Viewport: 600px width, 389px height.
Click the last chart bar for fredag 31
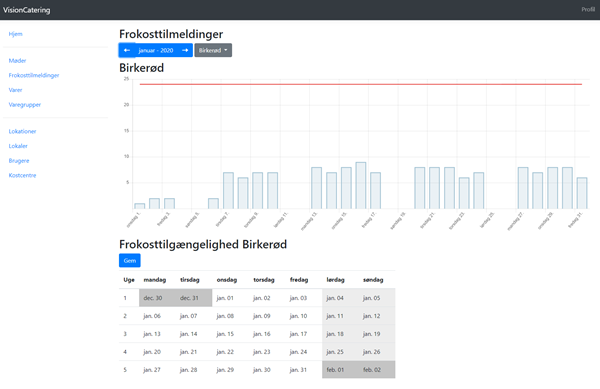point(582,193)
